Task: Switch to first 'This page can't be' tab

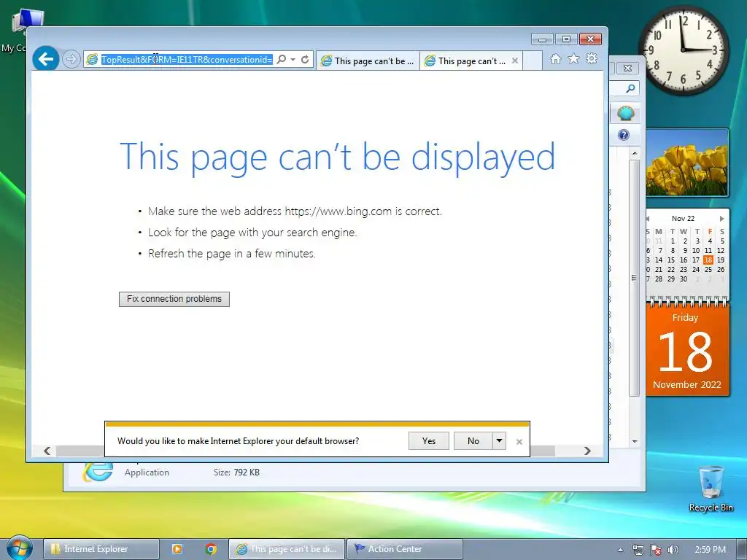Action: [x=368, y=61]
